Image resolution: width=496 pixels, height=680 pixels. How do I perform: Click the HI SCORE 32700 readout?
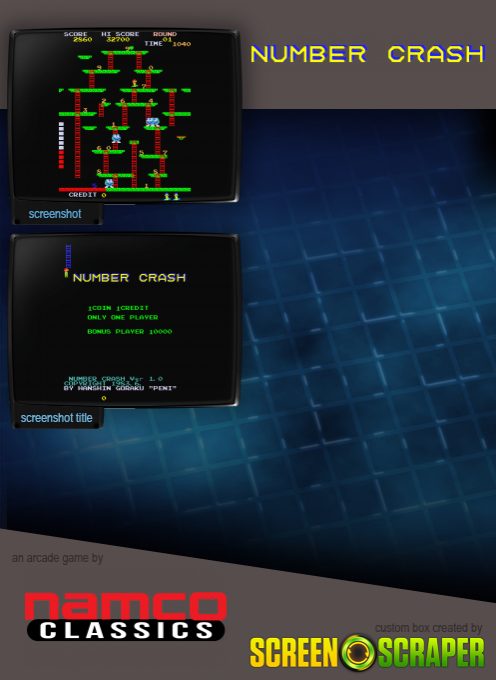point(120,36)
